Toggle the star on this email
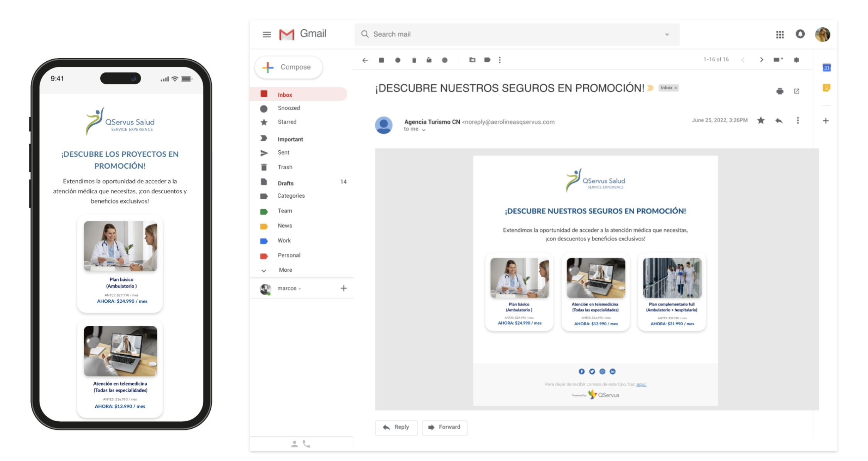868x461 pixels. (x=761, y=121)
